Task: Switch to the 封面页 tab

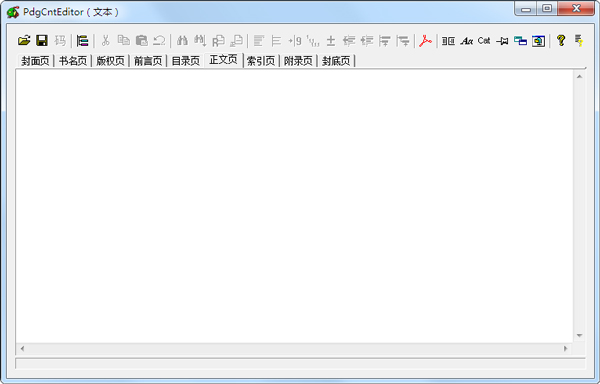Action: pyautogui.click(x=35, y=61)
